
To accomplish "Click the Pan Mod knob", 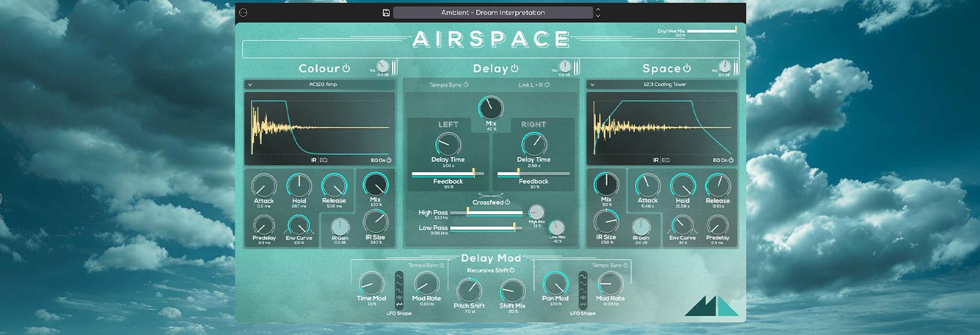I will click(556, 283).
